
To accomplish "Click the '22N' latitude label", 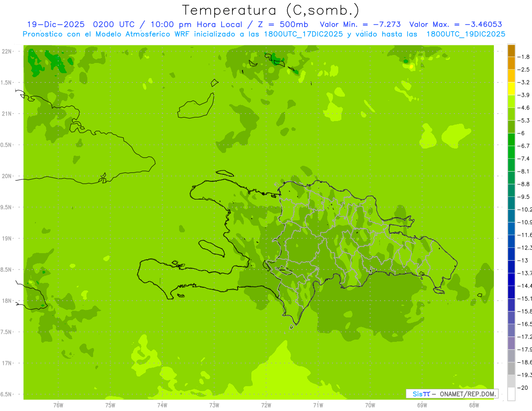I will point(8,51).
